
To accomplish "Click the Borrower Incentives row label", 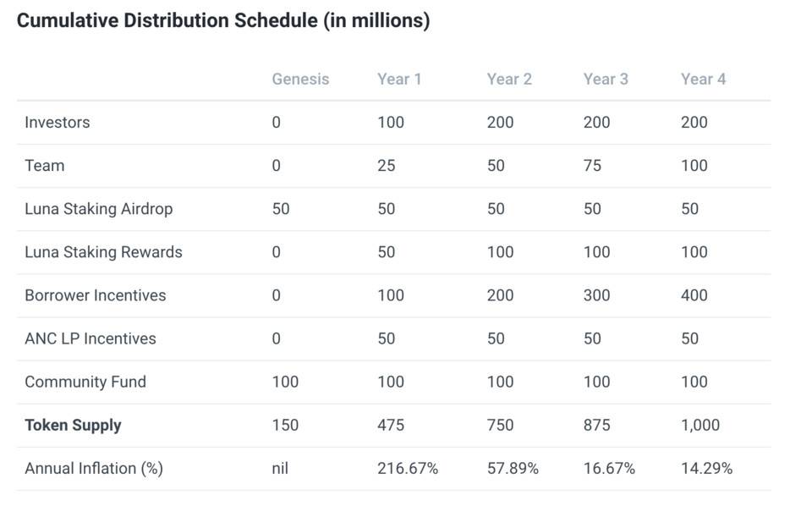I will (x=95, y=295).
